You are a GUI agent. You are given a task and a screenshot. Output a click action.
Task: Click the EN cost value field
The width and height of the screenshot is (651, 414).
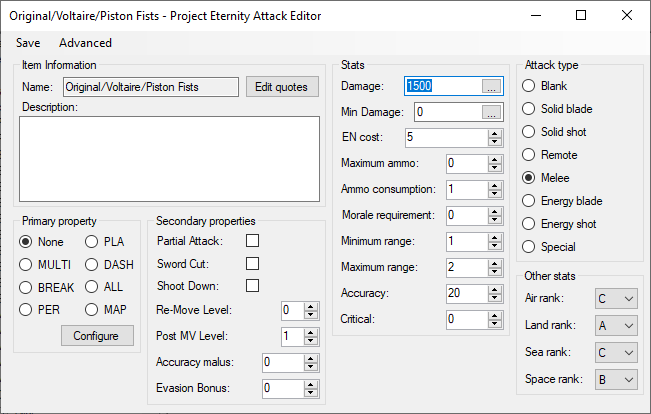coord(447,137)
